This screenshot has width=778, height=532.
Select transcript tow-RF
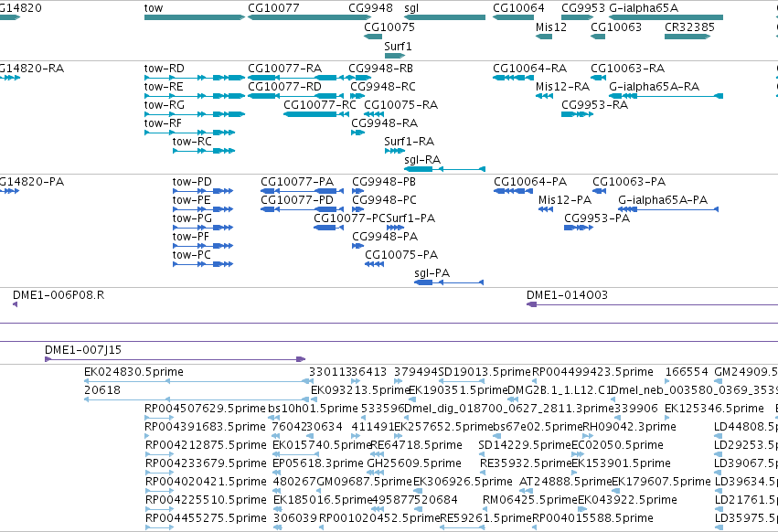point(189,133)
